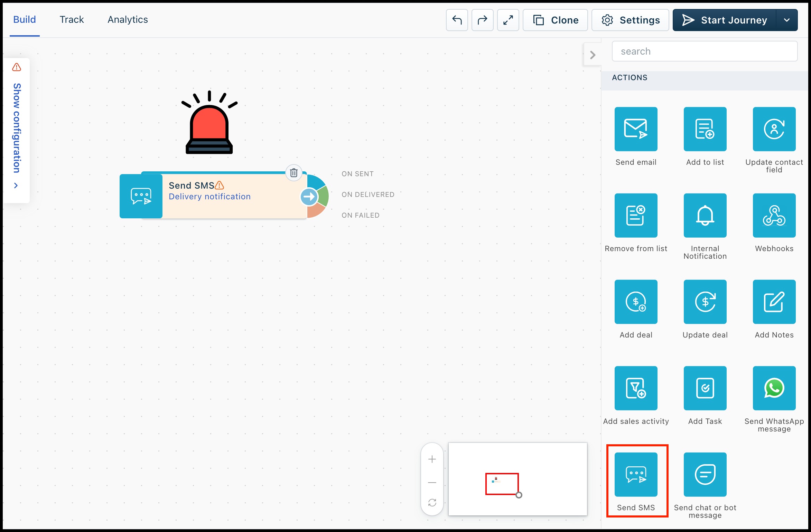Open journey Settings
This screenshot has width=811, height=532.
(x=630, y=20)
